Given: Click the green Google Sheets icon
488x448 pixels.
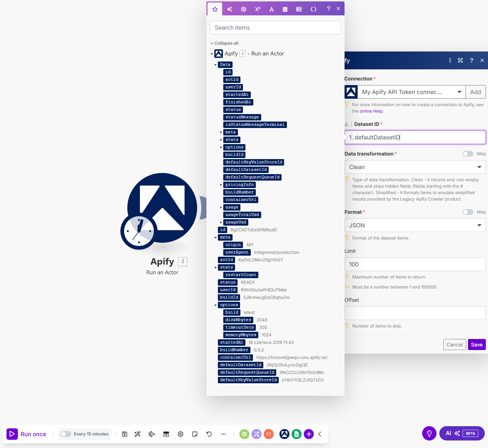Looking at the screenshot, I should tap(296, 434).
